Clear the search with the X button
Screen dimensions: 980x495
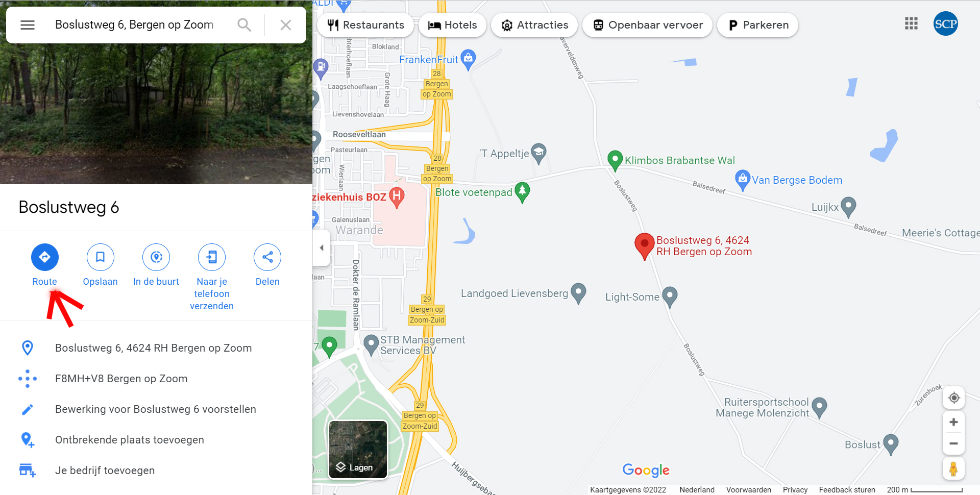pos(286,24)
